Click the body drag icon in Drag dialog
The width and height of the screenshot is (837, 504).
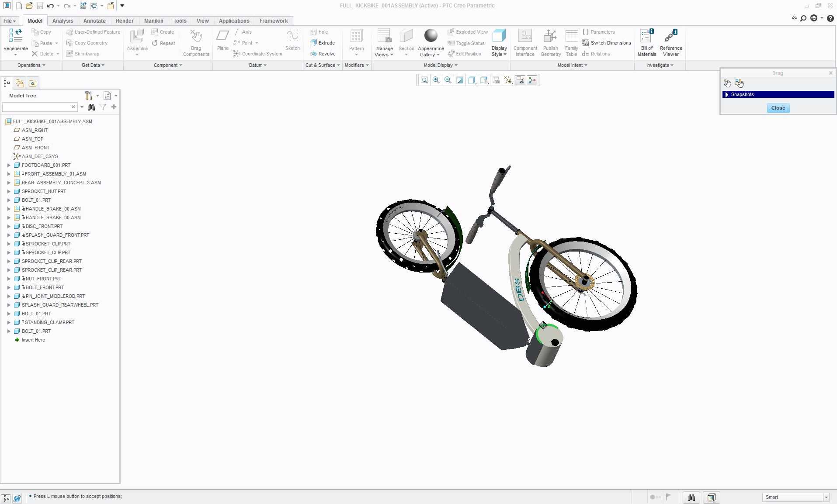coord(740,83)
